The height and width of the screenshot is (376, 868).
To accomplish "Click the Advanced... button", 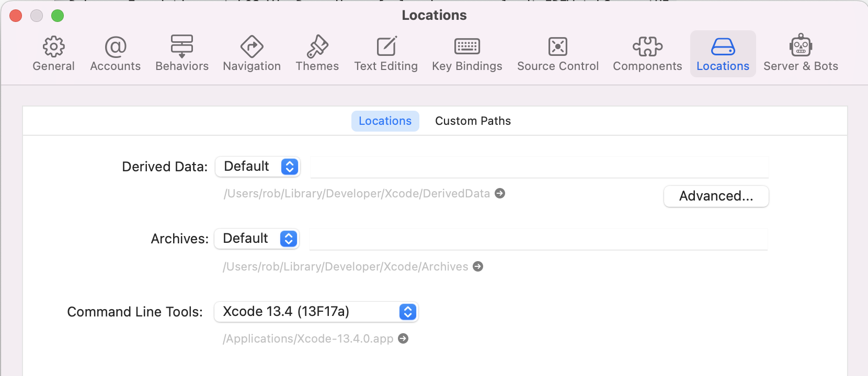I will pos(716,196).
